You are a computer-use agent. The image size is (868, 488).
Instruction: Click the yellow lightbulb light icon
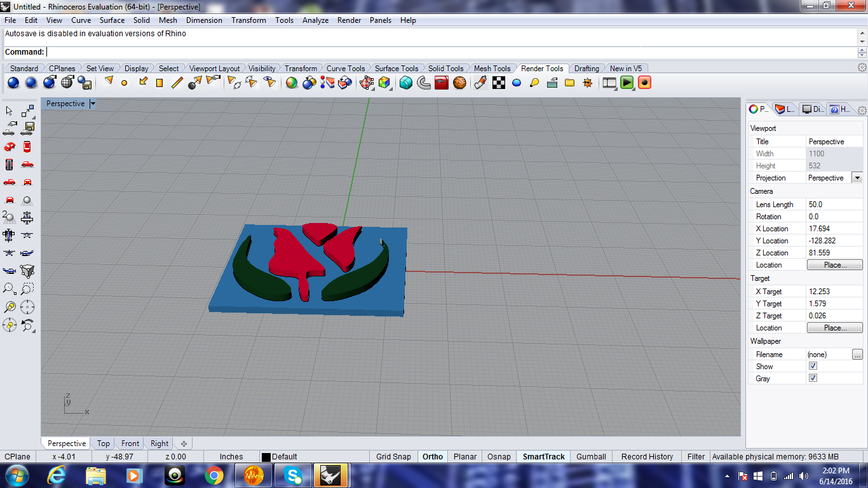tap(534, 83)
